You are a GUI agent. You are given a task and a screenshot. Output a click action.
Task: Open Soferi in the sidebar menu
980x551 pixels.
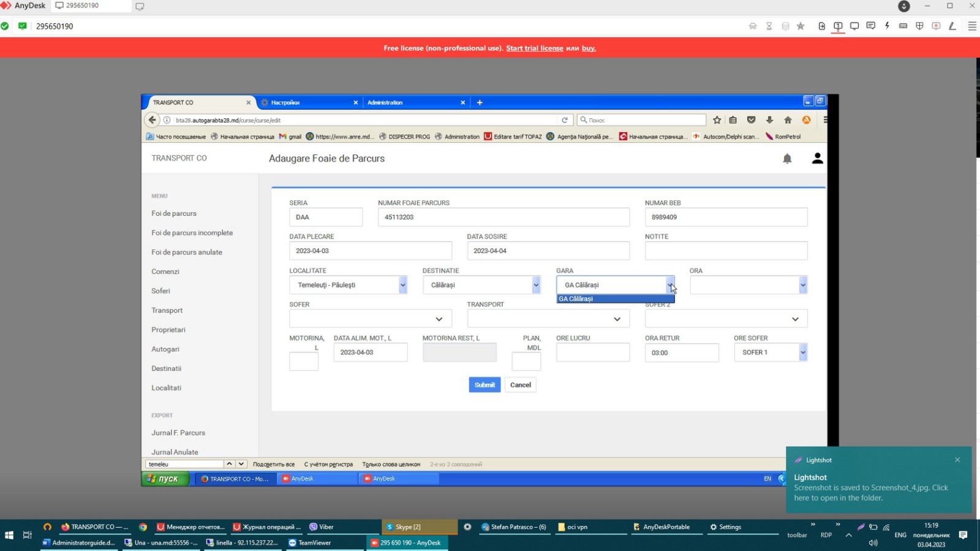coord(161,291)
